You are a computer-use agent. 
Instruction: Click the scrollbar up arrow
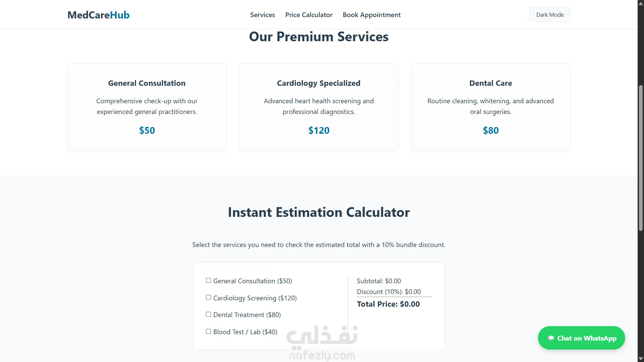(x=641, y=3)
